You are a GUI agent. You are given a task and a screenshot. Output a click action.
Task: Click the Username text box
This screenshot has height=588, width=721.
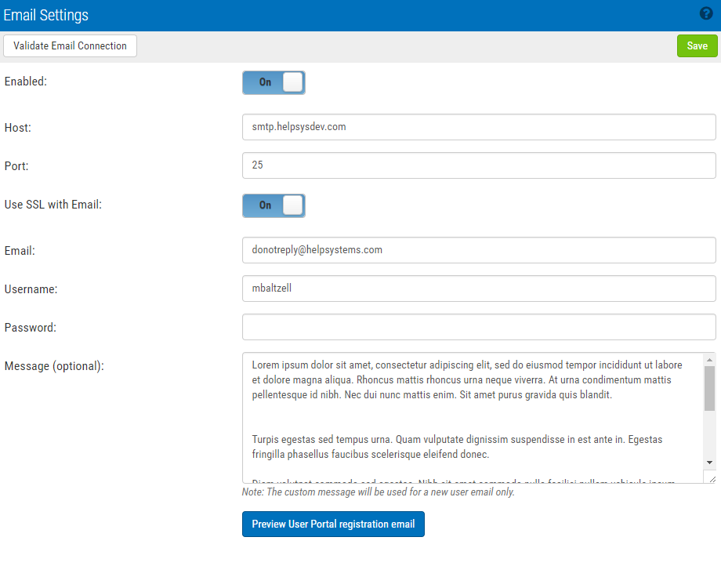478,289
